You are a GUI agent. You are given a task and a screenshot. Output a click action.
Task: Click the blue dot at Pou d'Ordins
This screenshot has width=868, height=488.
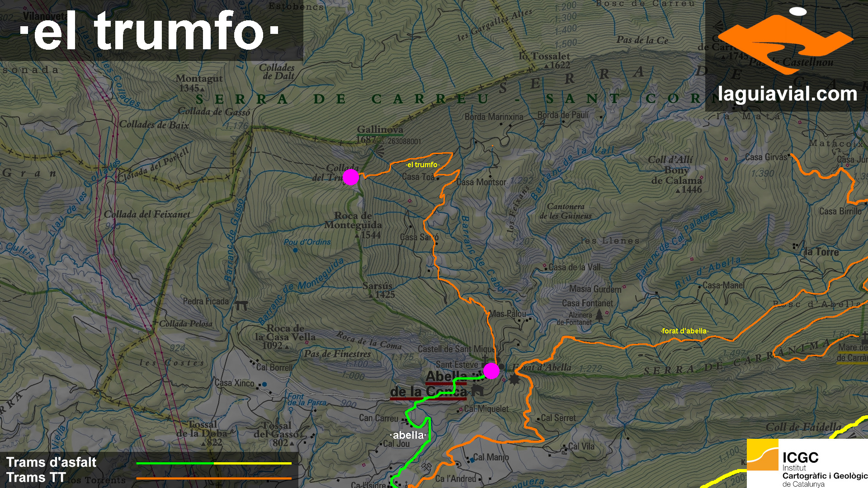tap(295, 250)
